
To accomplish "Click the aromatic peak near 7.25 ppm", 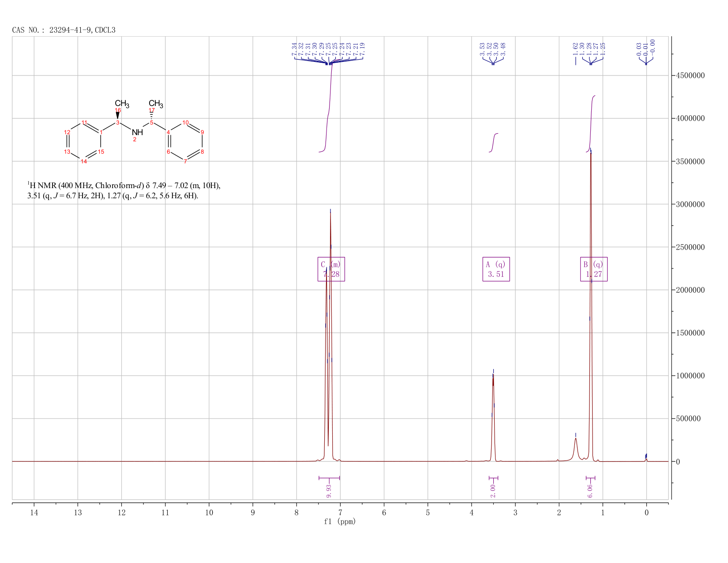I will pyautogui.click(x=330, y=336).
